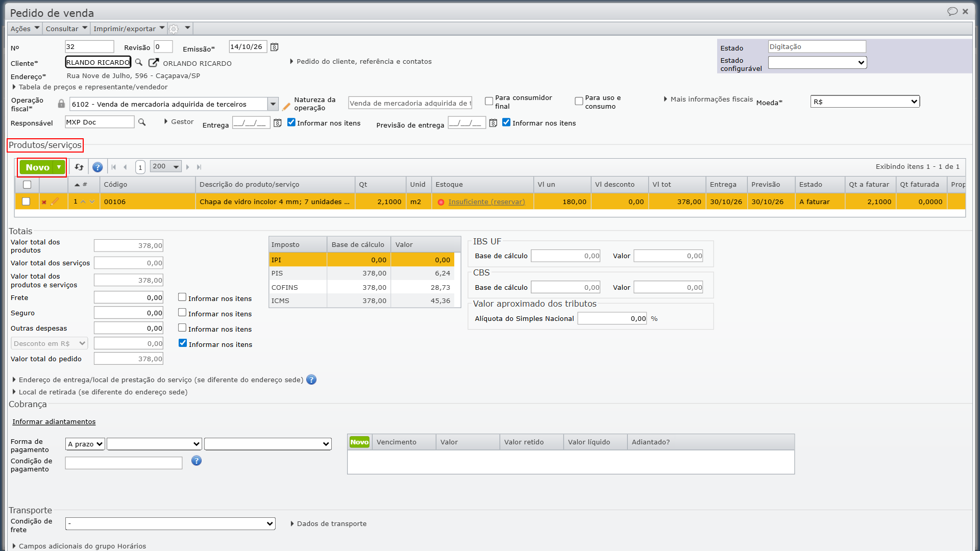The image size is (980, 551).
Task: Open the settings gear in the toolbar
Action: click(x=174, y=29)
